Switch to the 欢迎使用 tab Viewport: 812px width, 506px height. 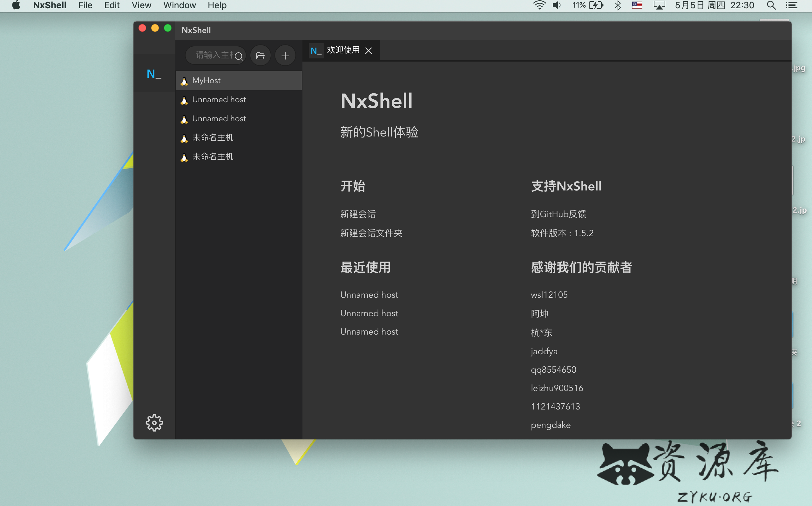coord(341,50)
